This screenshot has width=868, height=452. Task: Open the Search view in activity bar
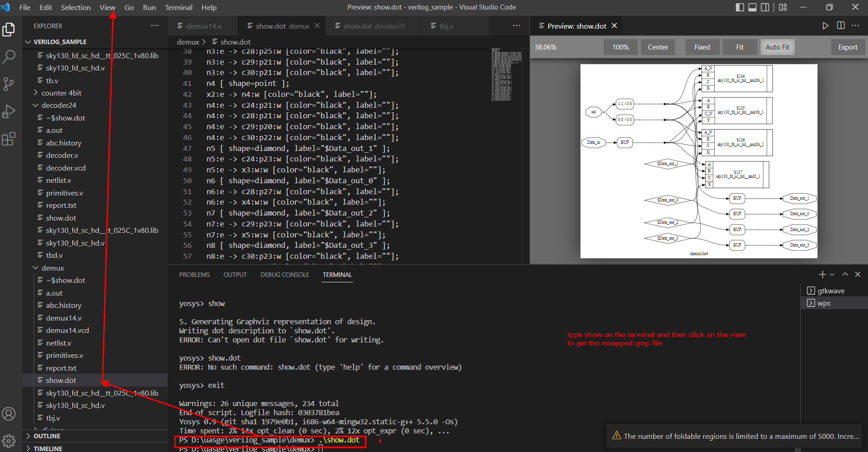[x=9, y=57]
